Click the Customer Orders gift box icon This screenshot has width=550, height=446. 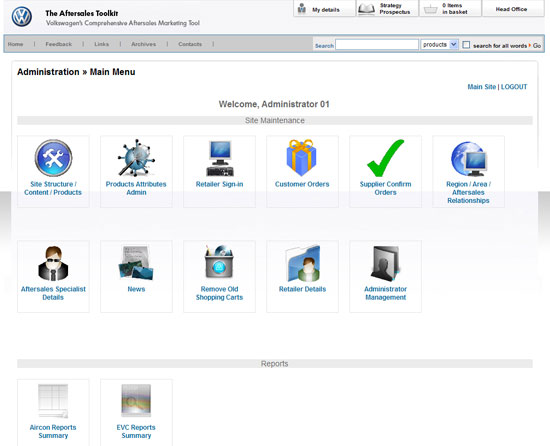click(x=302, y=157)
